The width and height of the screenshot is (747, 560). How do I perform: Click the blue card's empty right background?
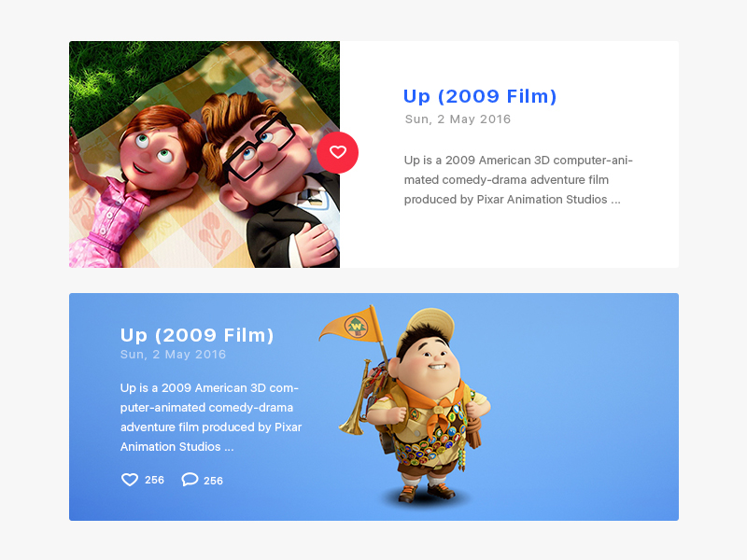tap(586, 405)
